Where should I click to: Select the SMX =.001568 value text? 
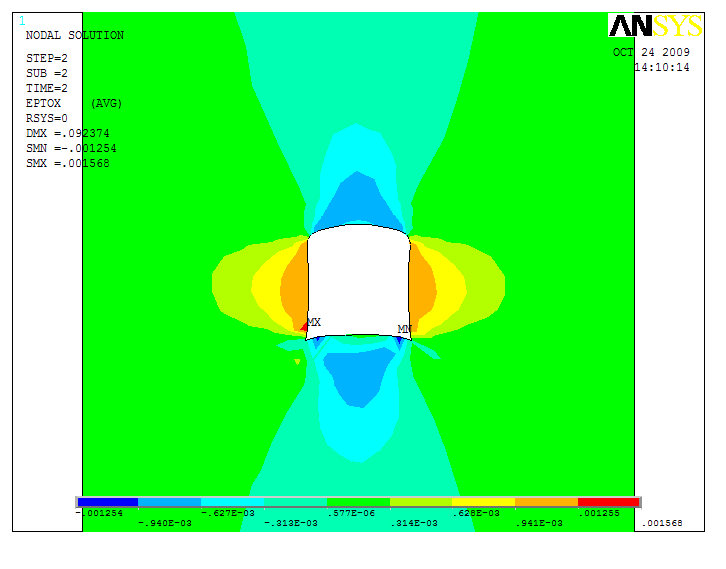(67, 163)
